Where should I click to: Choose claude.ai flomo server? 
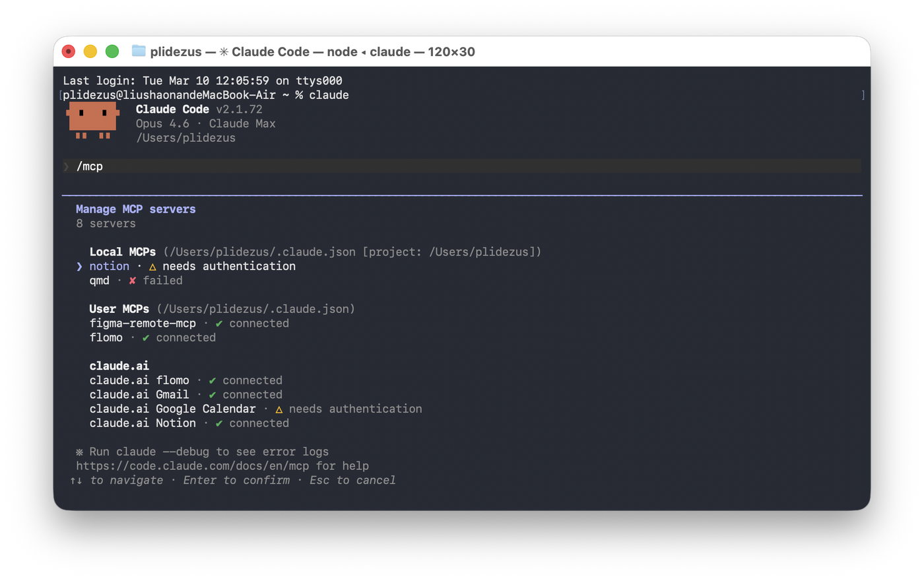[139, 380]
